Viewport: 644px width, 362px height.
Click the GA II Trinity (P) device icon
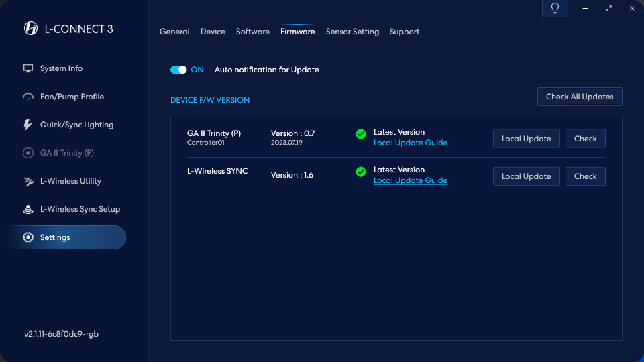pyautogui.click(x=28, y=153)
